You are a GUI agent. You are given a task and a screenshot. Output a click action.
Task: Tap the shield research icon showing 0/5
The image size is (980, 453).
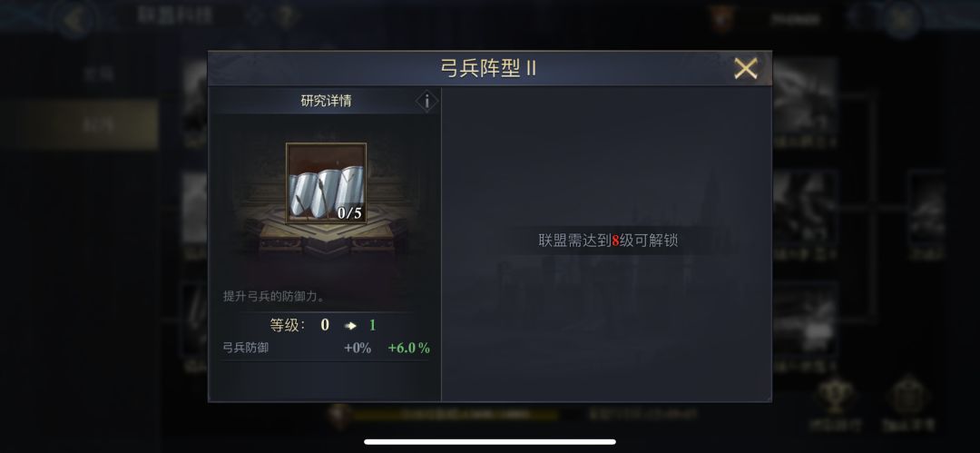(x=327, y=183)
